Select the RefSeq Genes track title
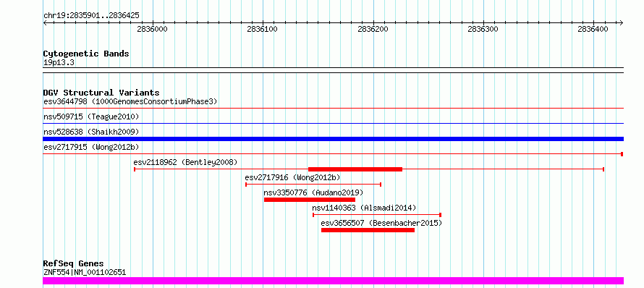The image size is (644, 288). coord(74,263)
